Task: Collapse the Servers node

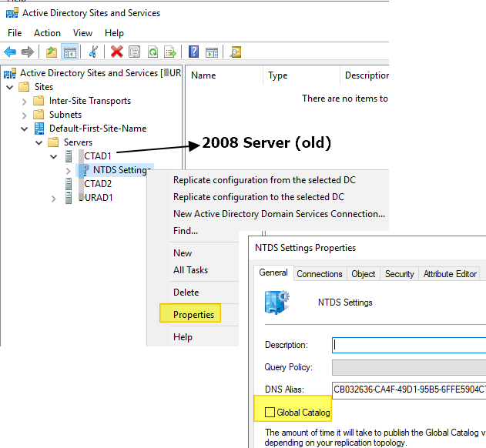Action: [x=39, y=143]
